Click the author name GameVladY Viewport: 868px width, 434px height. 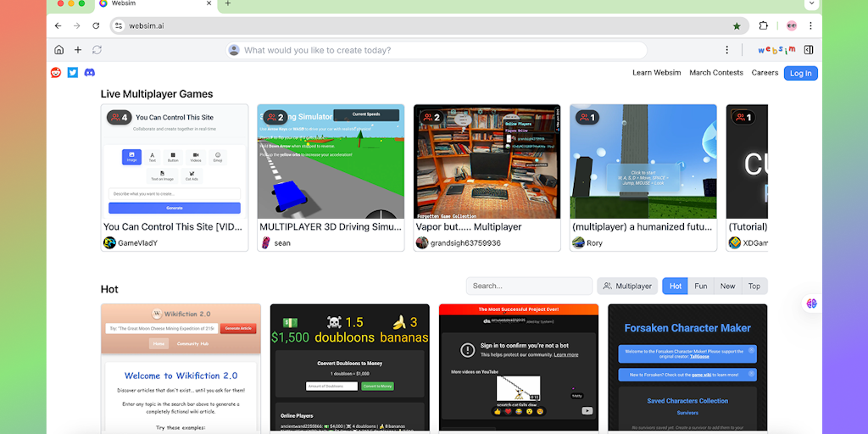[x=138, y=243]
